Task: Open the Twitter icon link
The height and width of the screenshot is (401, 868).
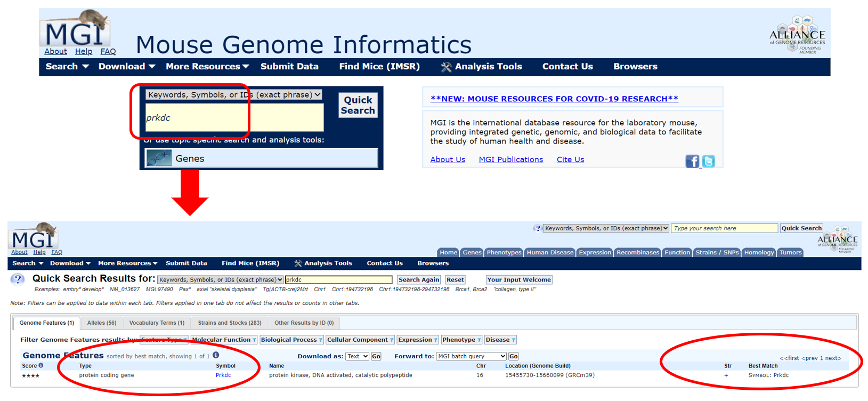Action: pos(708,161)
